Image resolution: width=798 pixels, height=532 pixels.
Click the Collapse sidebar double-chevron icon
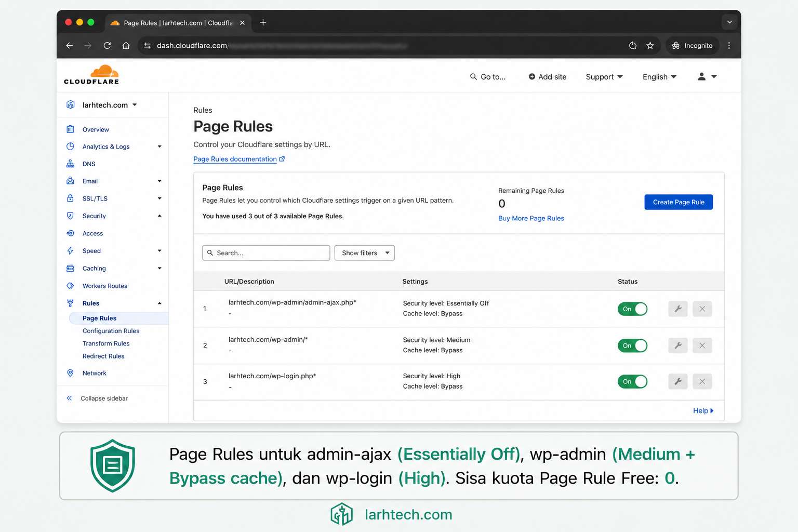pos(69,398)
